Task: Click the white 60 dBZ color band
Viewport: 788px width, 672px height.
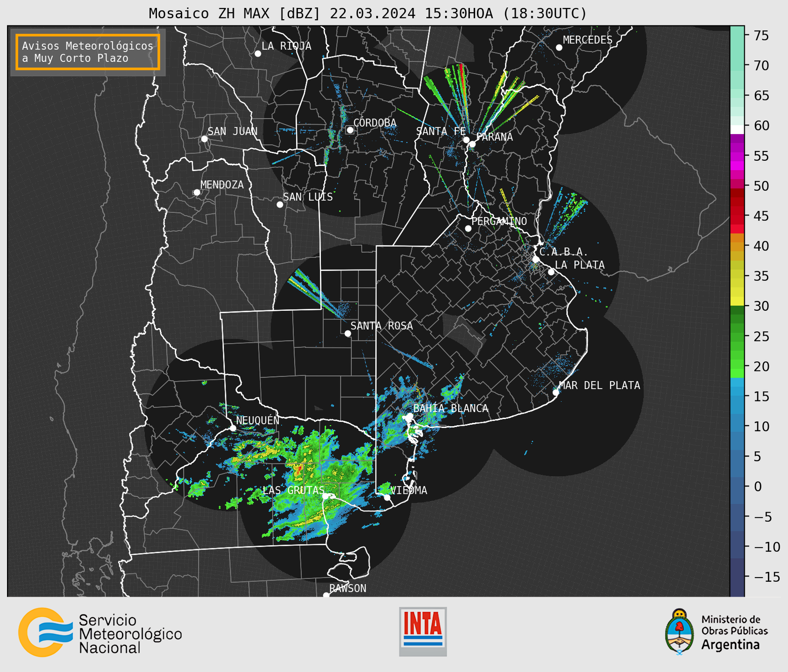Action: click(x=737, y=129)
